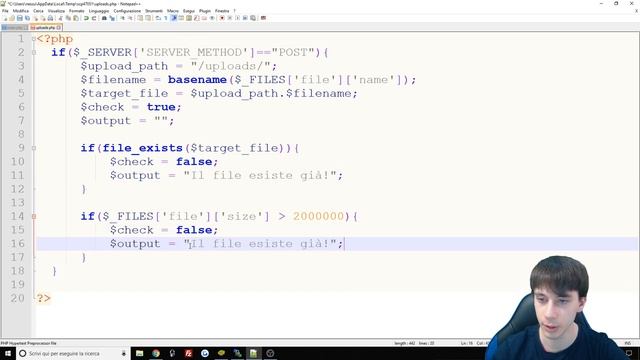
Task: Open the Linguaggio menu
Action: click(99, 11)
